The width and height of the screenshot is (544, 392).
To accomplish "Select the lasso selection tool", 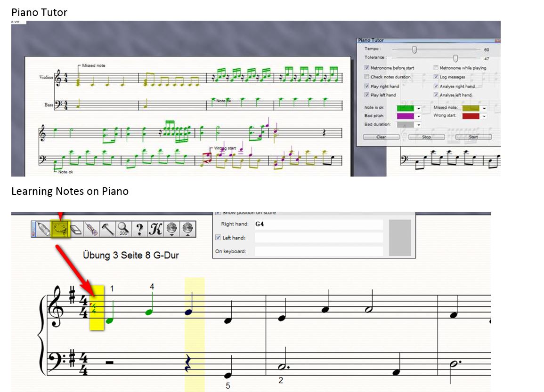I will 60,229.
